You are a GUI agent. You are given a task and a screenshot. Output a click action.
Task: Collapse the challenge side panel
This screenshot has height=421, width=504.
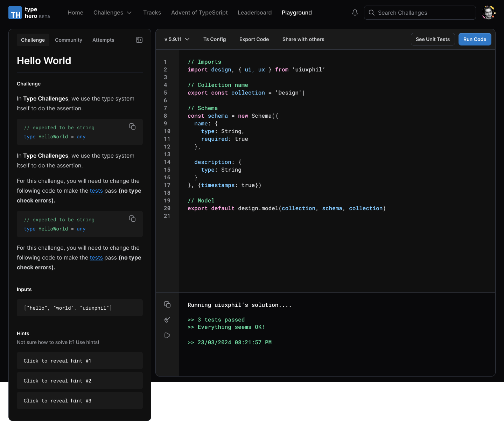click(x=139, y=40)
